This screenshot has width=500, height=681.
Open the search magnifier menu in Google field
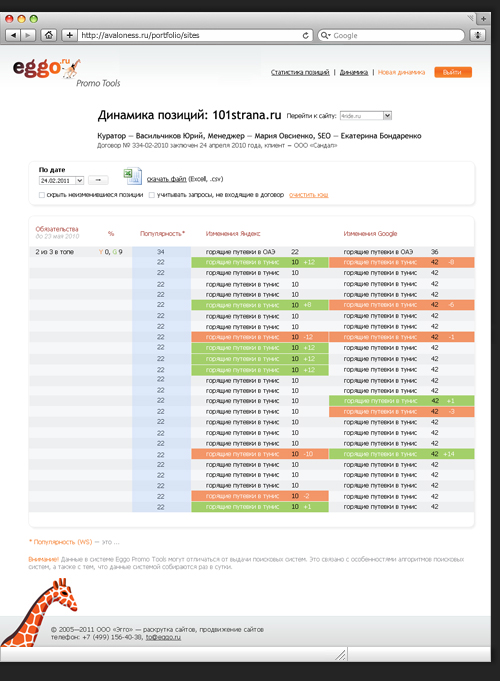(x=325, y=36)
